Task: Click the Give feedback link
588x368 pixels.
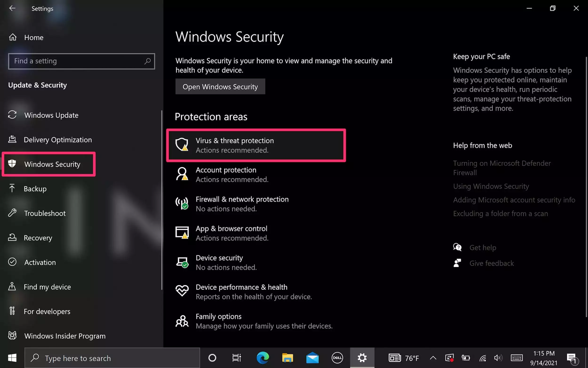Action: 491,263
